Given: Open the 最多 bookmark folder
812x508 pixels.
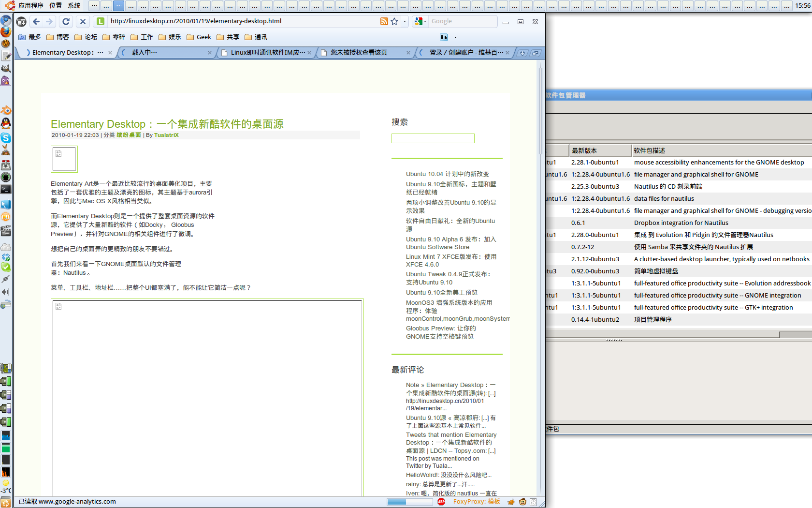Looking at the screenshot, I should click(29, 37).
